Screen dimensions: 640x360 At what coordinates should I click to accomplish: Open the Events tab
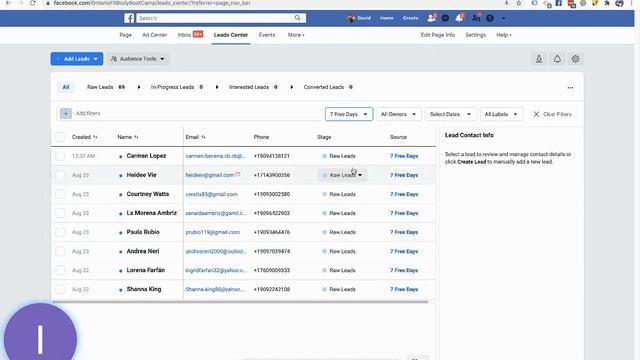point(267,35)
